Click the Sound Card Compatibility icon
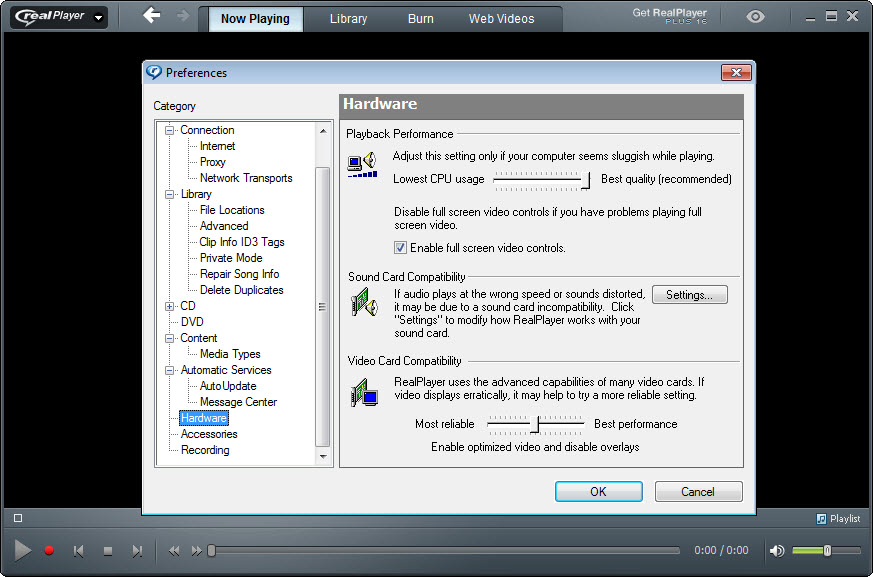The height and width of the screenshot is (577, 873). 364,302
